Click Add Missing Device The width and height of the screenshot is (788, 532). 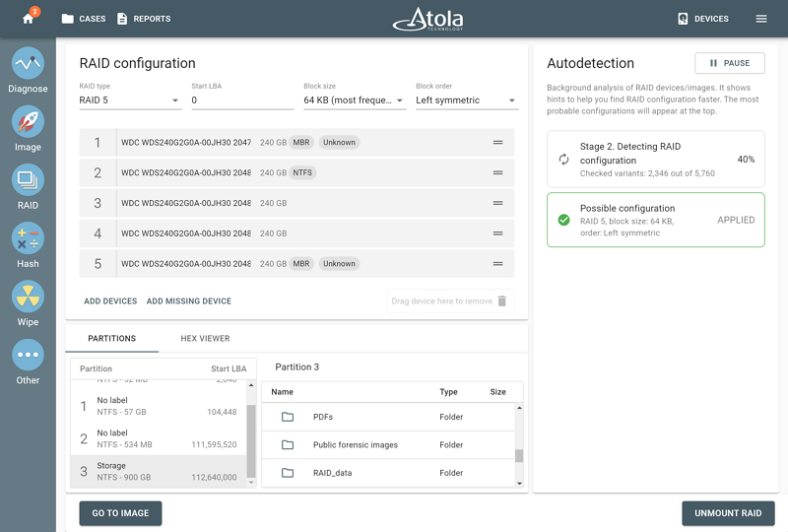coord(189,301)
